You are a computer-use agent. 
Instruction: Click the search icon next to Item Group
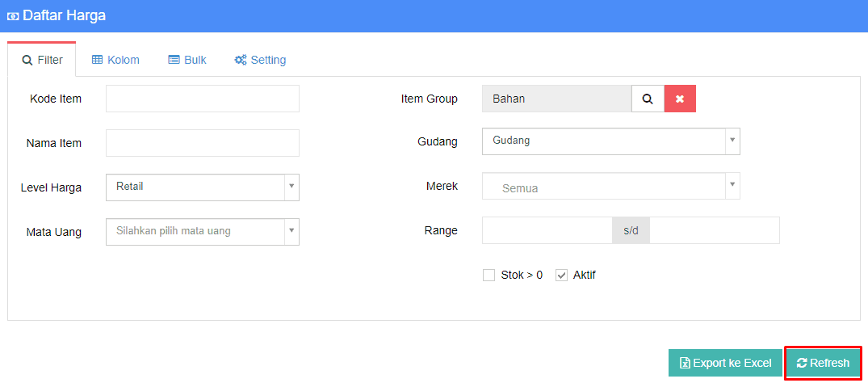coord(648,99)
